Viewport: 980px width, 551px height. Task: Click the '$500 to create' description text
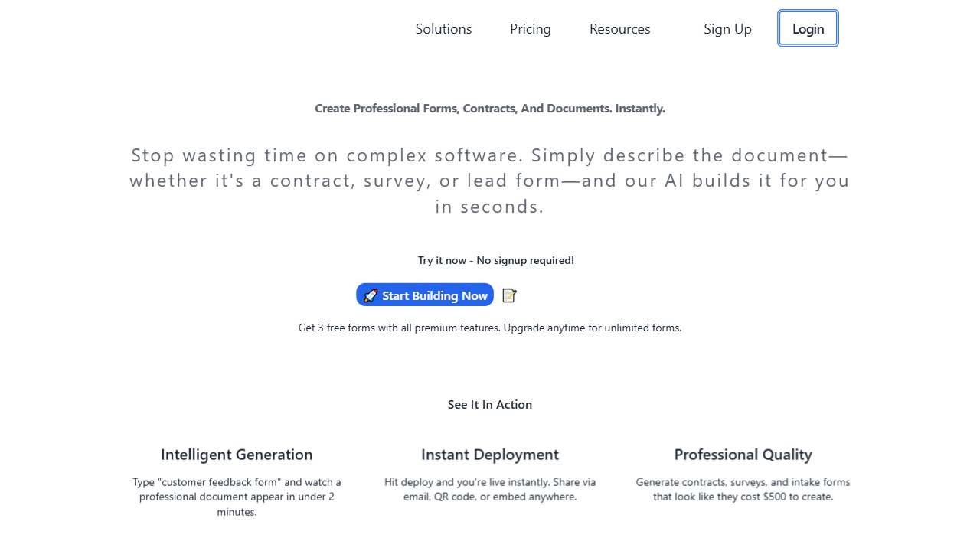tap(743, 489)
